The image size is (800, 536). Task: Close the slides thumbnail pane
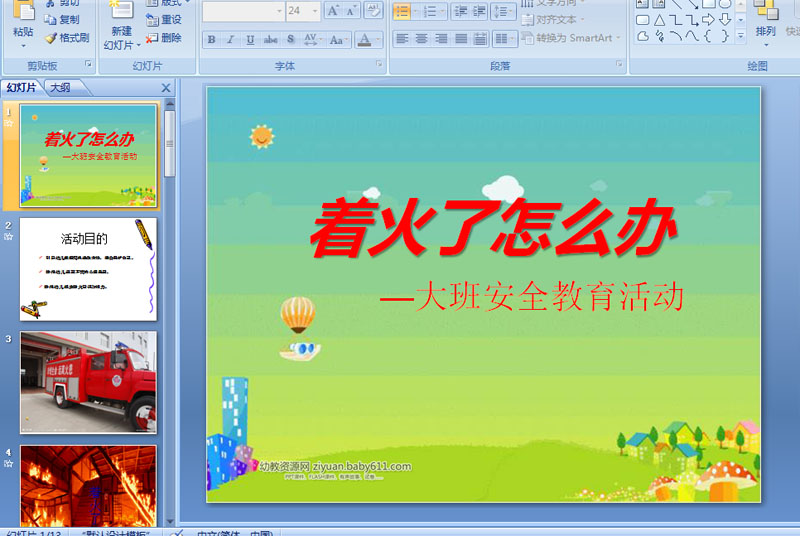click(166, 88)
